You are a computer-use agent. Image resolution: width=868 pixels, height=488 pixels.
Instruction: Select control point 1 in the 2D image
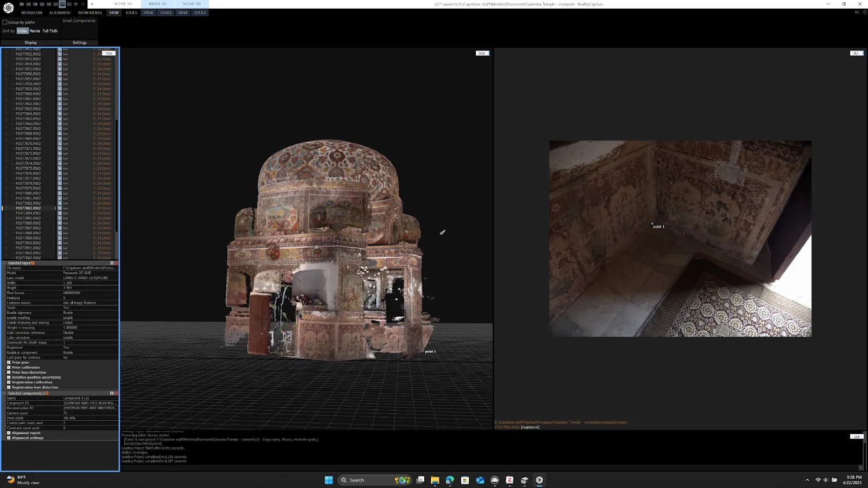pos(652,223)
